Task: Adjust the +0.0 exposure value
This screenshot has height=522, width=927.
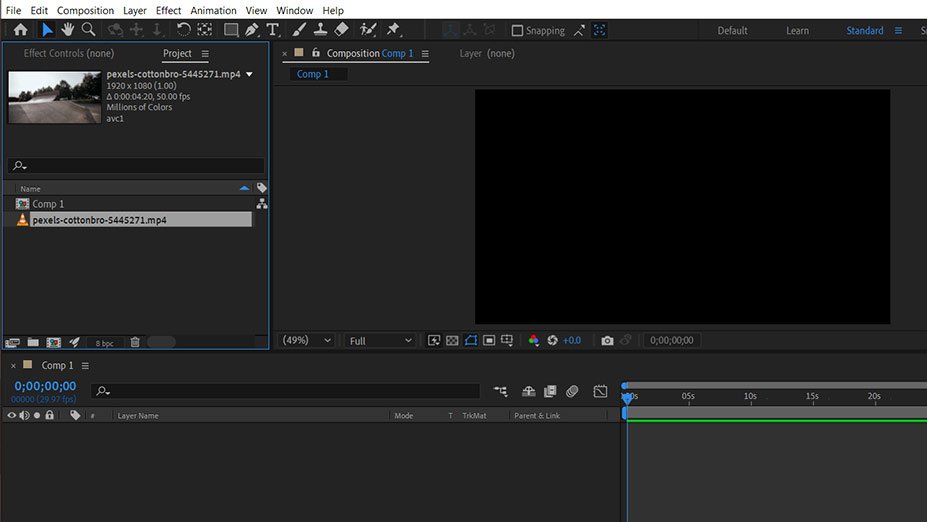Action: coord(572,341)
